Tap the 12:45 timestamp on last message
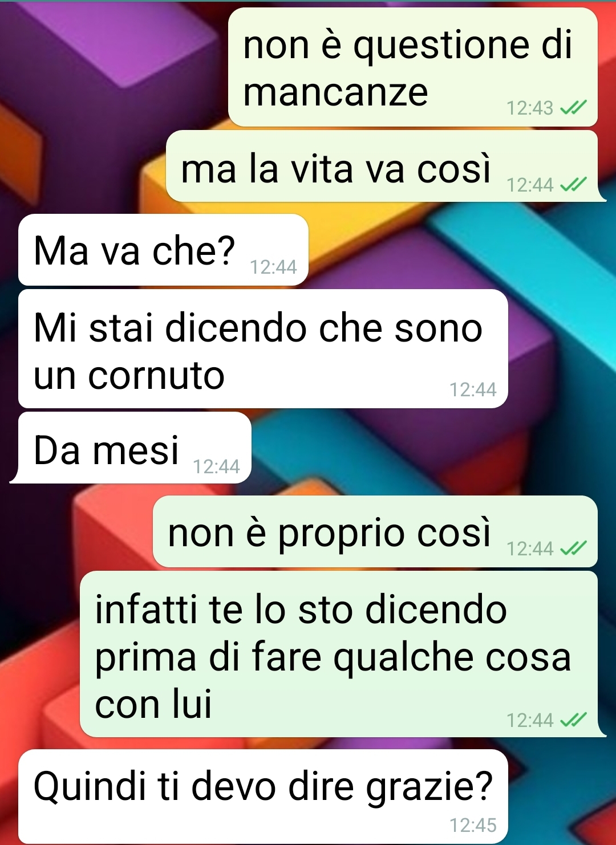This screenshot has width=616, height=845. click(473, 825)
